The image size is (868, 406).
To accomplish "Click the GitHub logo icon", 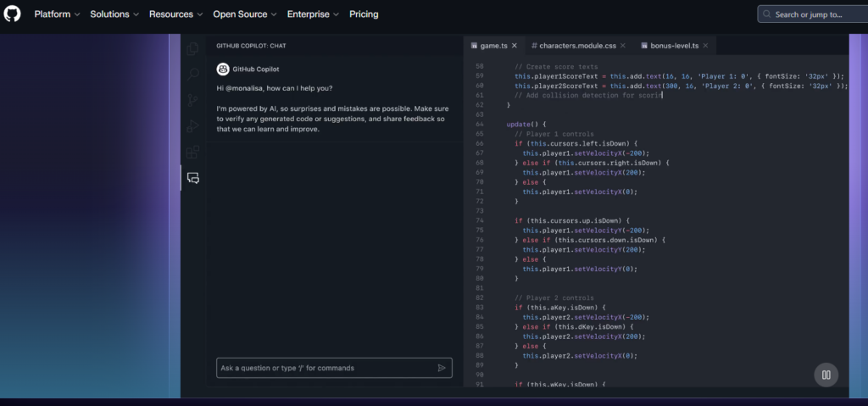I will point(12,14).
